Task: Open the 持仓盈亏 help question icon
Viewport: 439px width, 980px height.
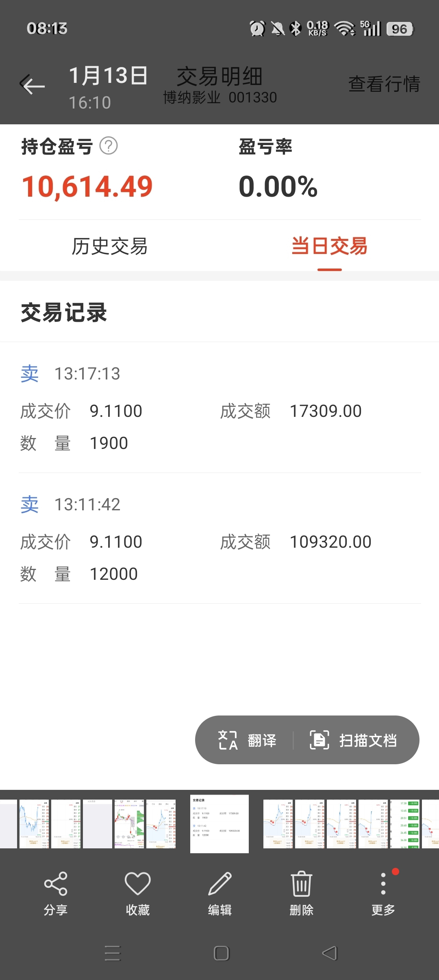Action: coord(109,146)
